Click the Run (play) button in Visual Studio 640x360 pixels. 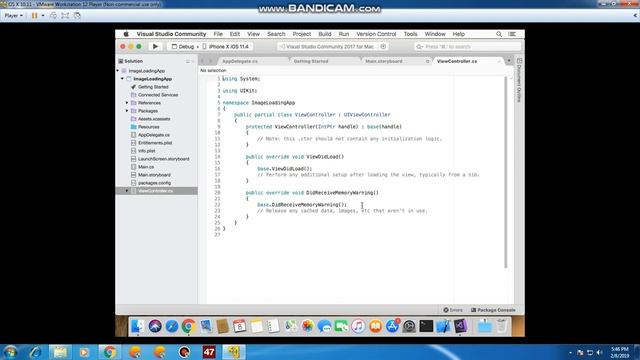[155, 47]
